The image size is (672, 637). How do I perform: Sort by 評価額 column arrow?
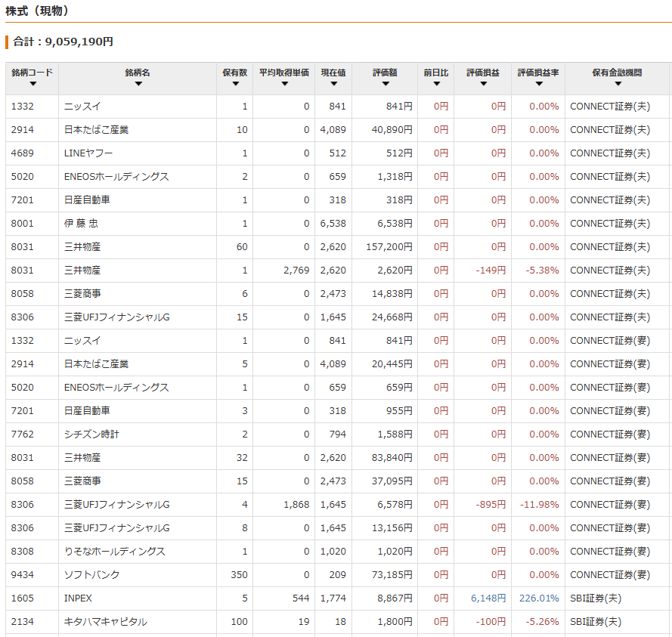(386, 84)
